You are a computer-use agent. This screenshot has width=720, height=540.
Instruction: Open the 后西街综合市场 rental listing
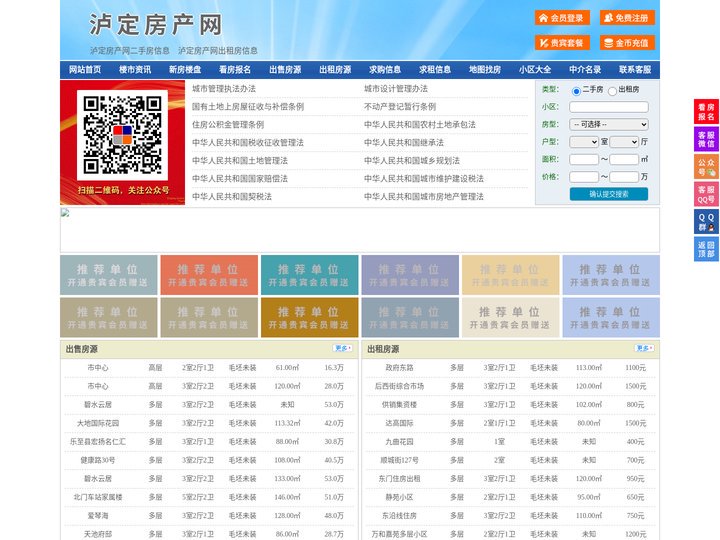pyautogui.click(x=399, y=386)
